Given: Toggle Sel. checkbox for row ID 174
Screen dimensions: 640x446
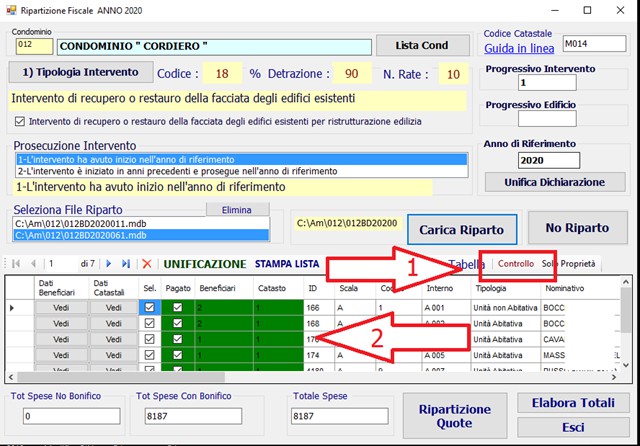Looking at the screenshot, I should 150,355.
